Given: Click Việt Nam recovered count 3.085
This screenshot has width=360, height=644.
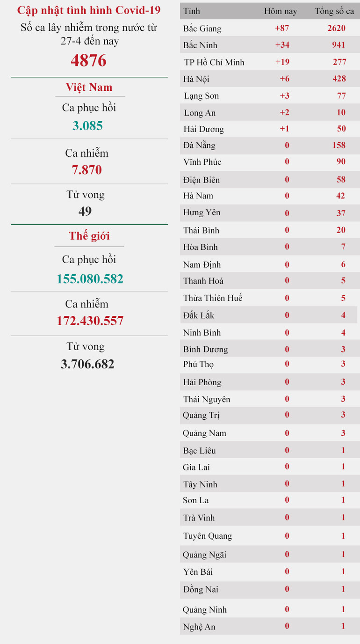Looking at the screenshot, I should point(87,126).
